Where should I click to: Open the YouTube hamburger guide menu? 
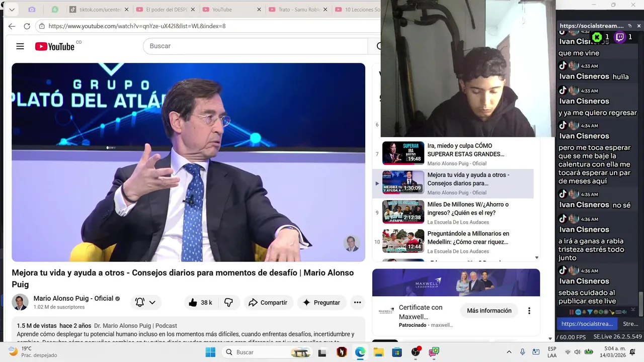[20, 46]
